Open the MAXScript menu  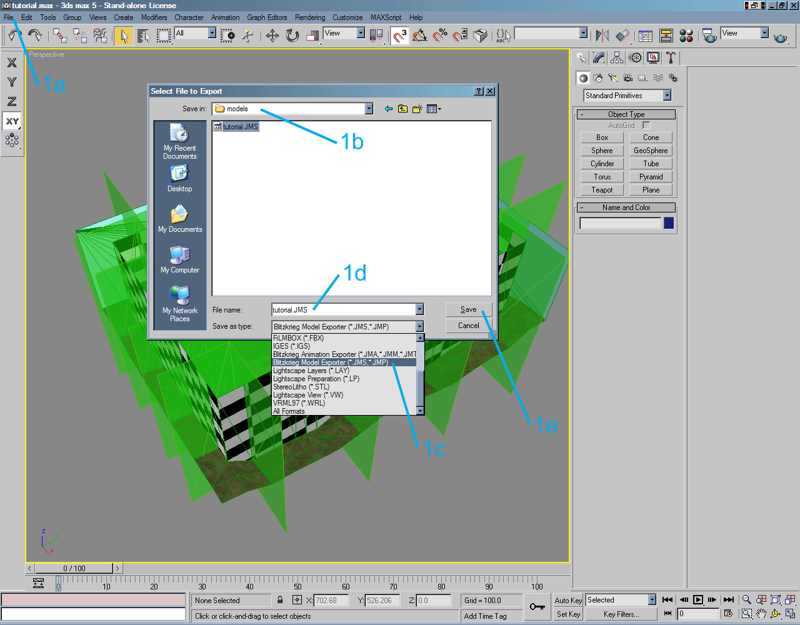[x=386, y=17]
